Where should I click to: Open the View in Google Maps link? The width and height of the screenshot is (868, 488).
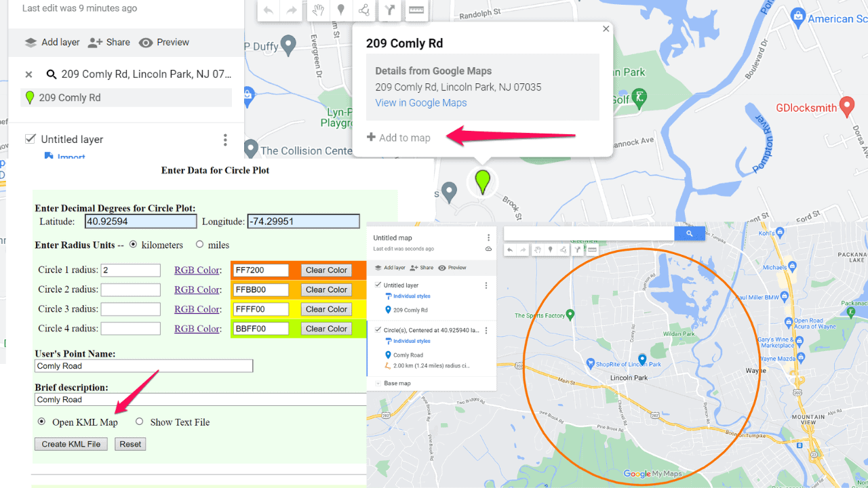pos(420,103)
